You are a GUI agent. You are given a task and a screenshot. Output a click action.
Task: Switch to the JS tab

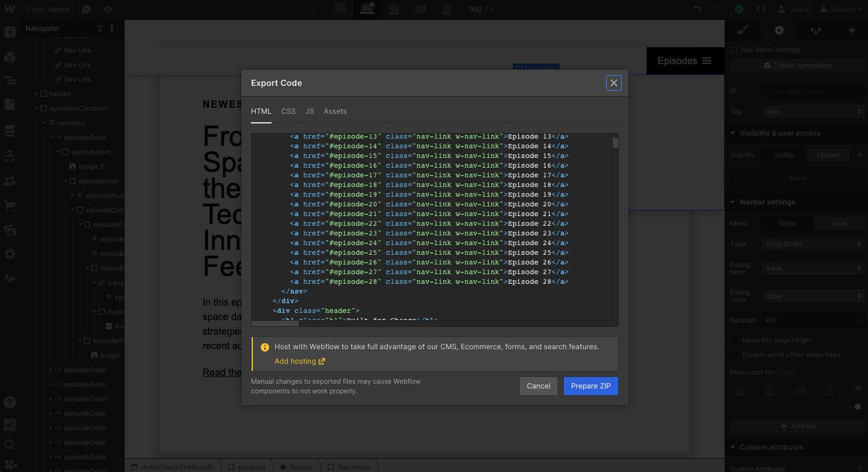coord(310,111)
